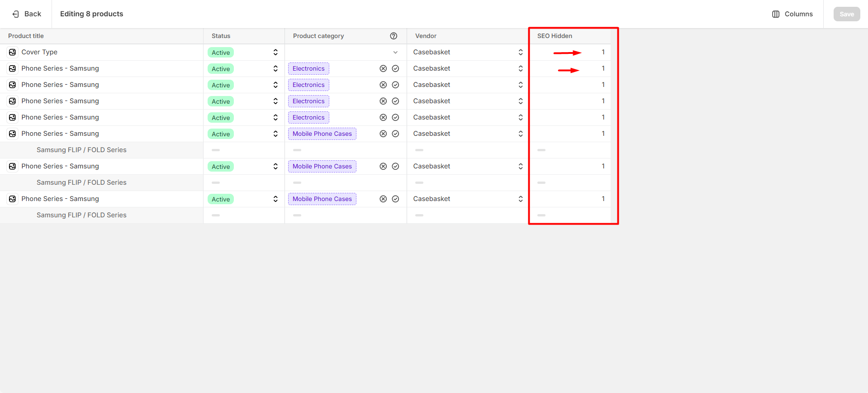868x393 pixels.
Task: Reject the Electronics suggestion in the first Samsung row
Action: pyautogui.click(x=383, y=68)
